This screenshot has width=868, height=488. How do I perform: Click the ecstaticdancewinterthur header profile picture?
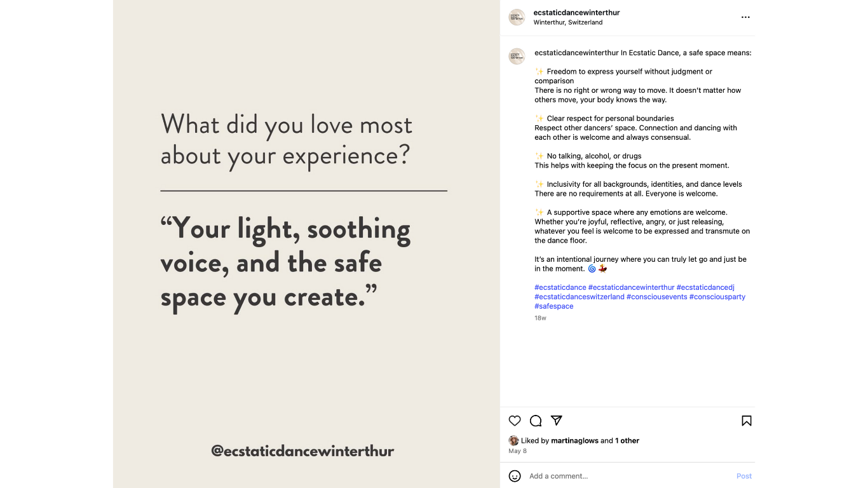517,17
